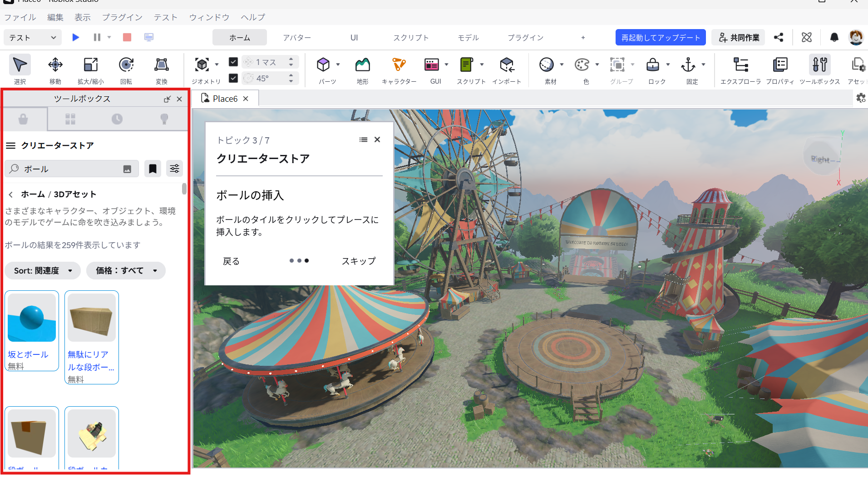Image resolution: width=868 pixels, height=488 pixels.
Task: Increase the 1マス stepper value
Action: [291, 59]
